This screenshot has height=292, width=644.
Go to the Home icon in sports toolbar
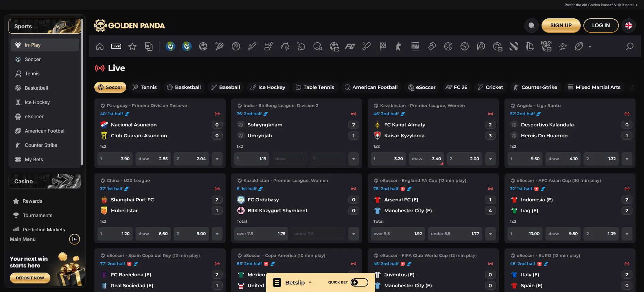[100, 46]
